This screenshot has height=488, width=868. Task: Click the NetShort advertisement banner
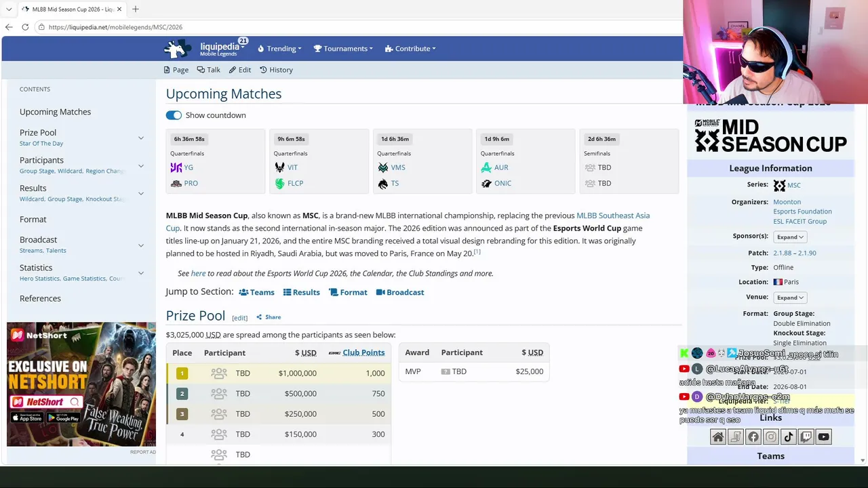coord(81,384)
